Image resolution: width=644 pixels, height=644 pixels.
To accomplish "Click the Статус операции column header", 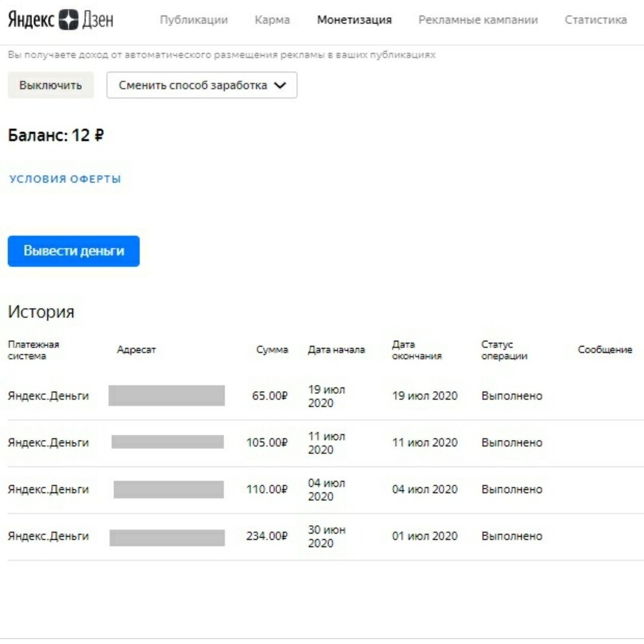I will [504, 350].
